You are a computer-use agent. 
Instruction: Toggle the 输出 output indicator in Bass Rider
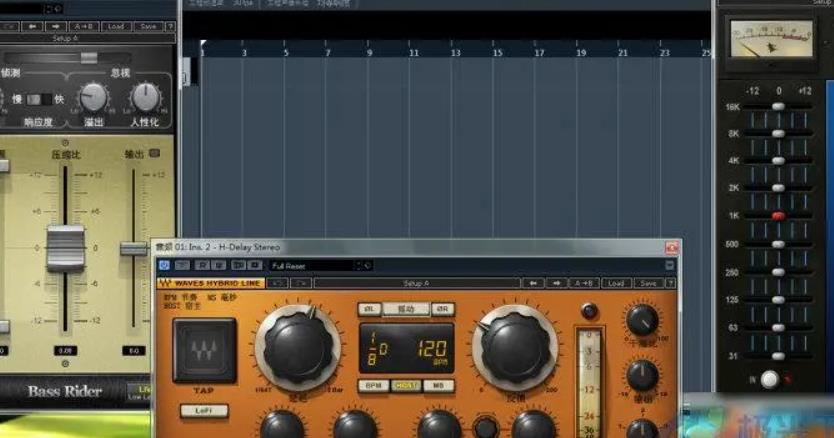click(x=154, y=153)
